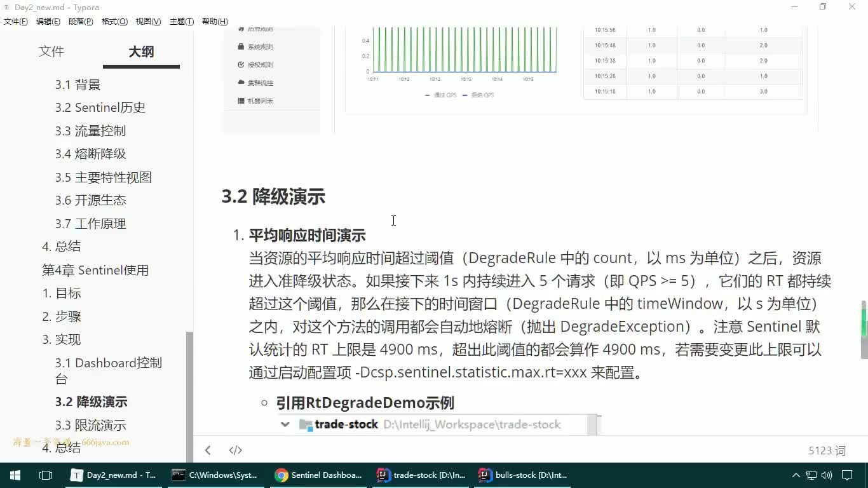Jump to outline item 3.6 开源生态

coord(90,200)
